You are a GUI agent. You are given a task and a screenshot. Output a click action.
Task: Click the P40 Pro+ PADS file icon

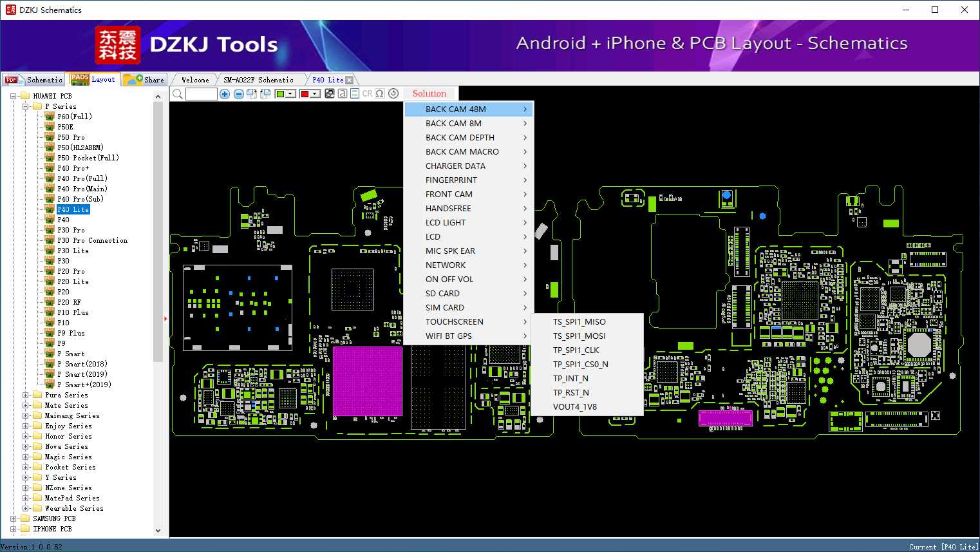[x=50, y=168]
